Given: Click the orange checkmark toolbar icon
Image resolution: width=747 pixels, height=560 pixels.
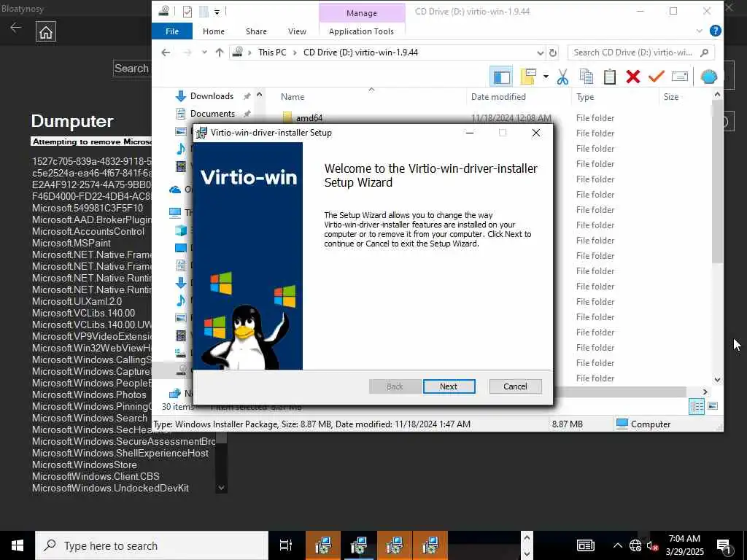Looking at the screenshot, I should (x=657, y=76).
